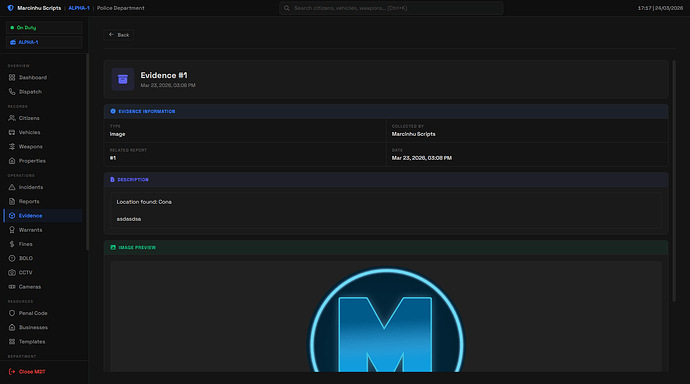Click the BOLO alert icon
This screenshot has width=690, height=384.
12,258
